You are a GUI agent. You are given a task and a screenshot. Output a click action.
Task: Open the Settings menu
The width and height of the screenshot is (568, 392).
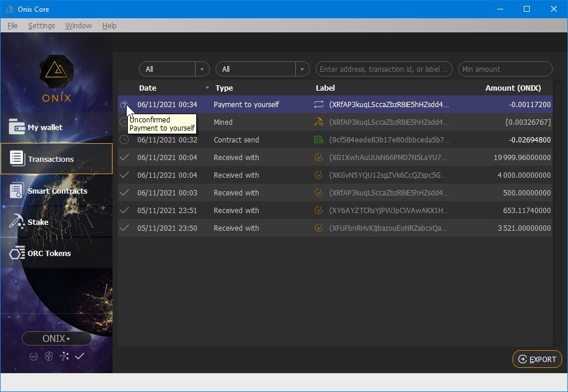click(42, 26)
